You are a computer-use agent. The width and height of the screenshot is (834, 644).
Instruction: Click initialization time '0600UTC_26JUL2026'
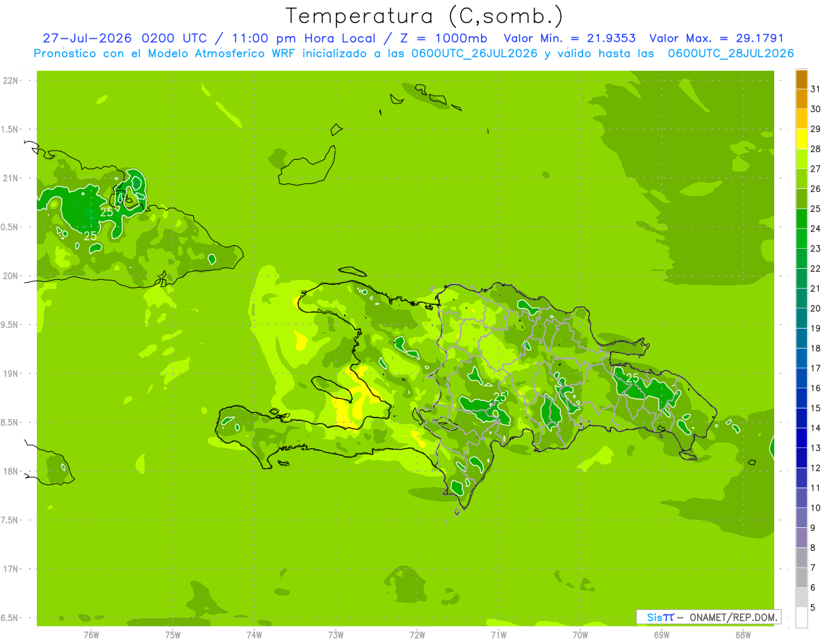point(473,53)
